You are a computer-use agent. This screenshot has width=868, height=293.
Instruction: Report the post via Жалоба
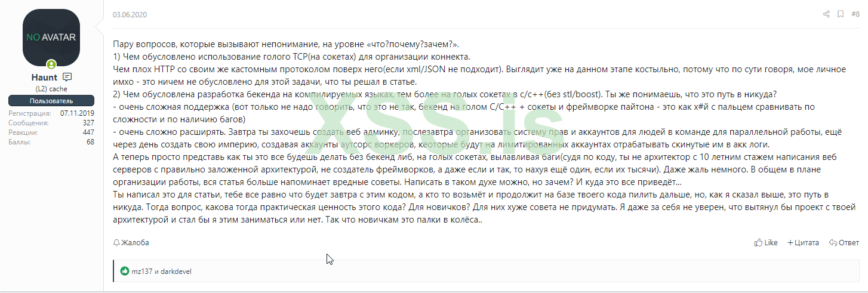[131, 243]
